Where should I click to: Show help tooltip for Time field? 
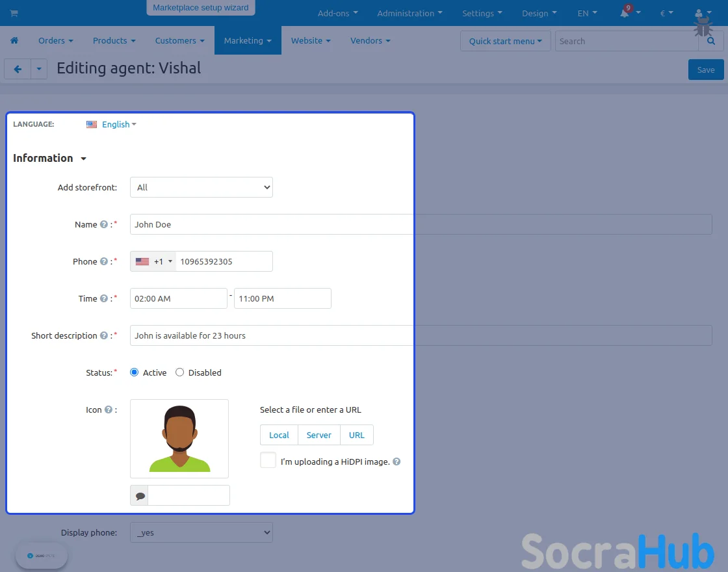pos(104,298)
